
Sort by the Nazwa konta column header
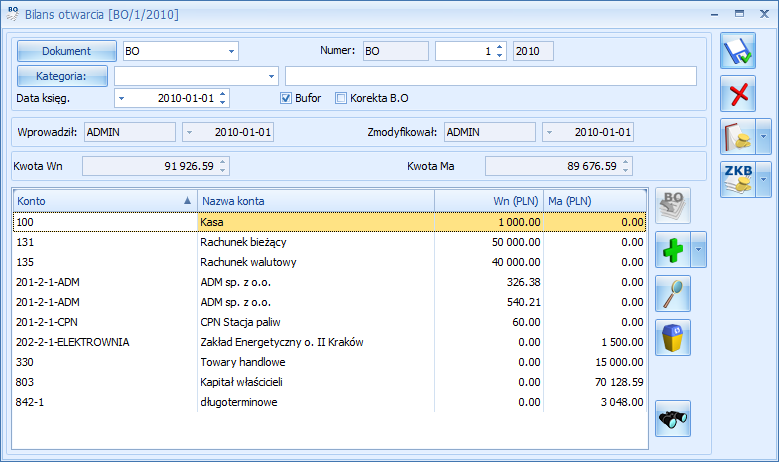[316, 201]
